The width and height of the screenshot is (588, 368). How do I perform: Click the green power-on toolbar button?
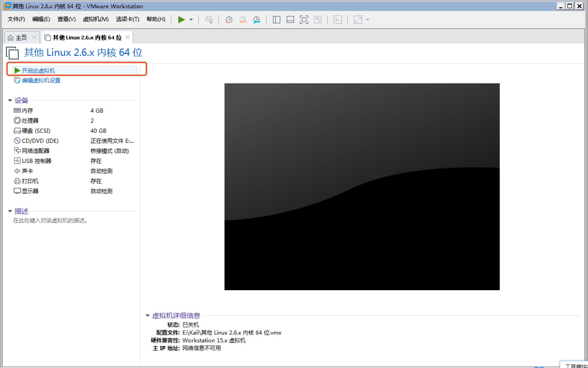[181, 20]
